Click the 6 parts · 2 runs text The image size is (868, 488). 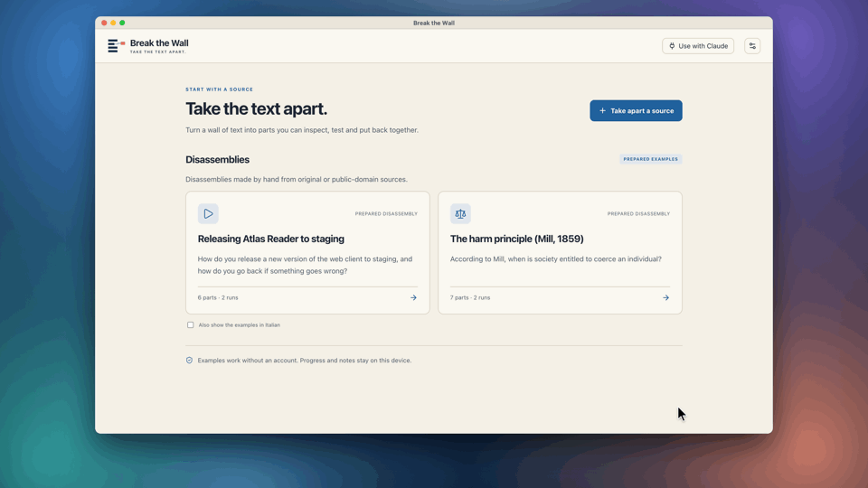(218, 297)
